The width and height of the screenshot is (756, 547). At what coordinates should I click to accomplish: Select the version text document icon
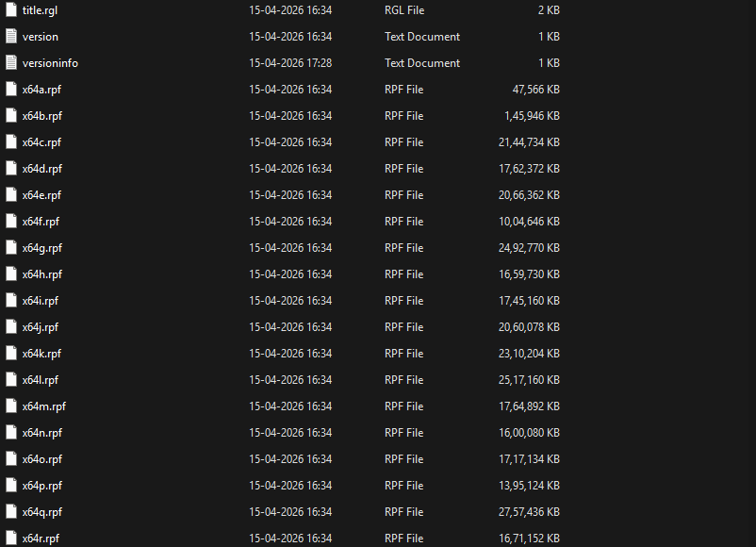click(11, 37)
